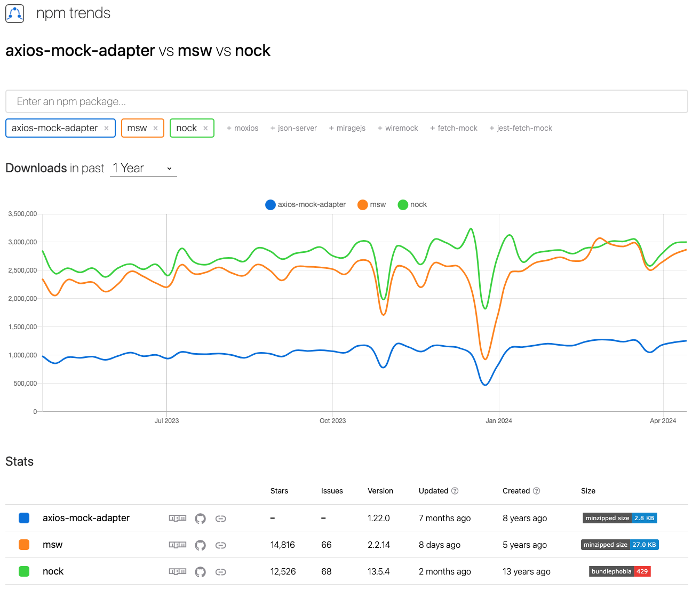Remove nock package chip
Screen dimensions: 700x590
[205, 128]
